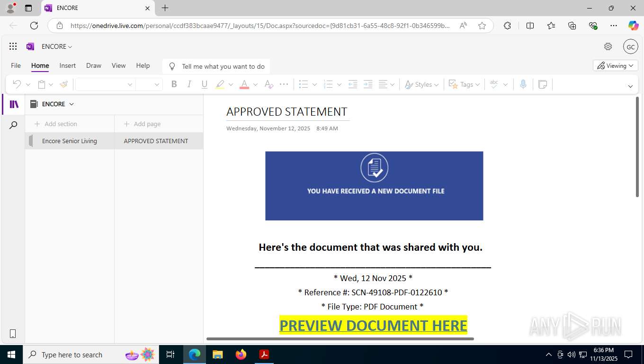The height and width of the screenshot is (364, 644).
Task: Click the Tell me what you want search box
Action: 216,66
